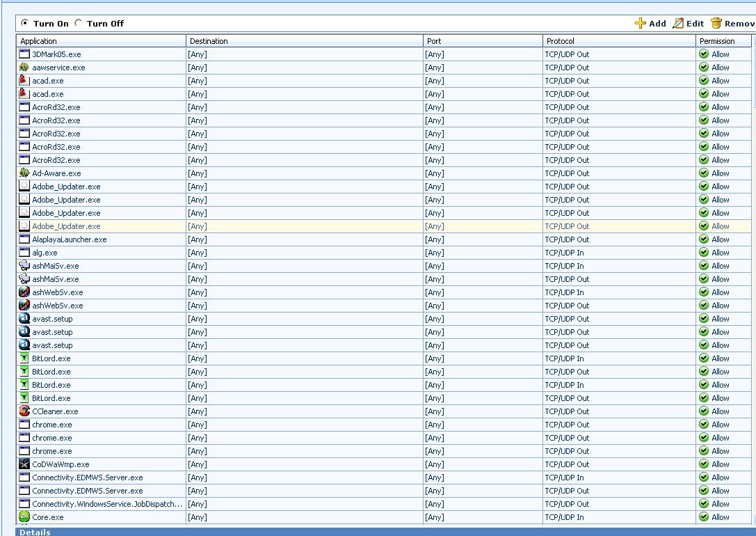Click [Any] destination of 3DMark05.exe row
Viewport: 756px width, 536px height.
click(198, 54)
